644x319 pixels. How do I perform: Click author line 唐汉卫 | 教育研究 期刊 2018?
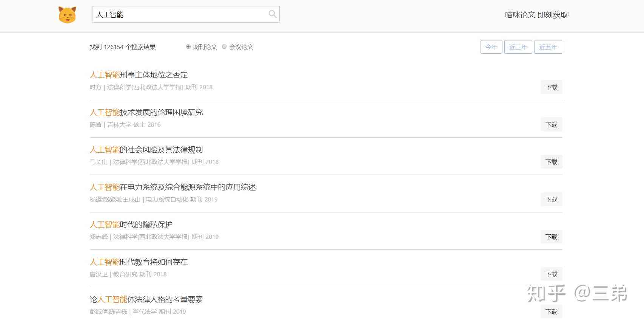click(128, 274)
